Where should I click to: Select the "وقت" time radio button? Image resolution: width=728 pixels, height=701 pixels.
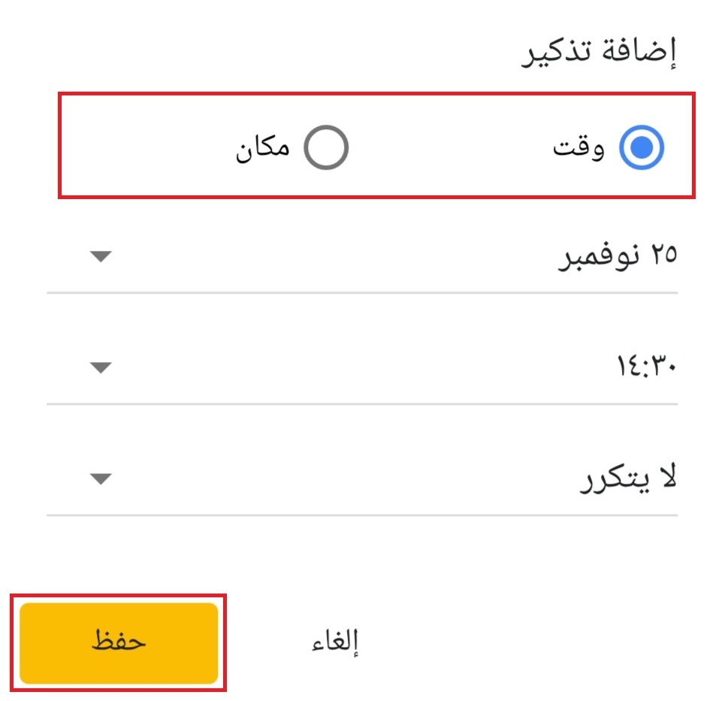coord(641,148)
